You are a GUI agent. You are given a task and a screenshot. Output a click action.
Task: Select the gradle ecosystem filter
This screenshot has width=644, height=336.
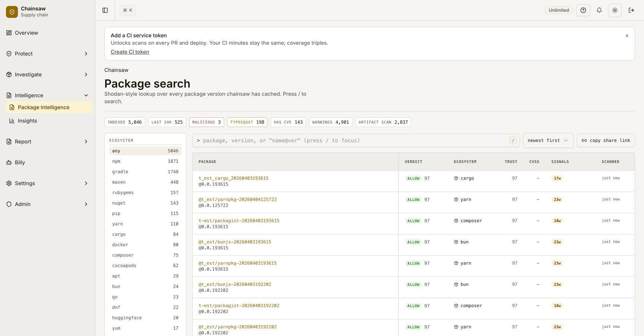pos(145,172)
